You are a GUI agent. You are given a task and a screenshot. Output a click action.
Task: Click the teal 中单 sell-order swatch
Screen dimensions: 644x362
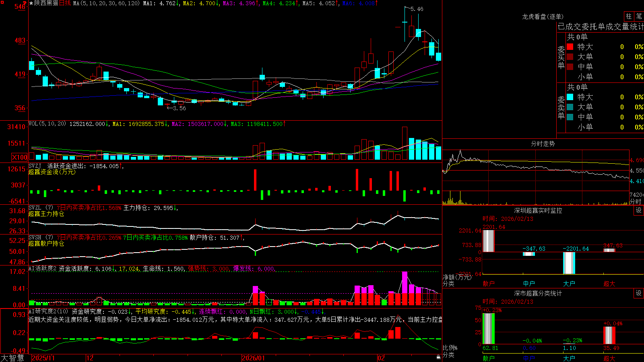tap(570, 117)
